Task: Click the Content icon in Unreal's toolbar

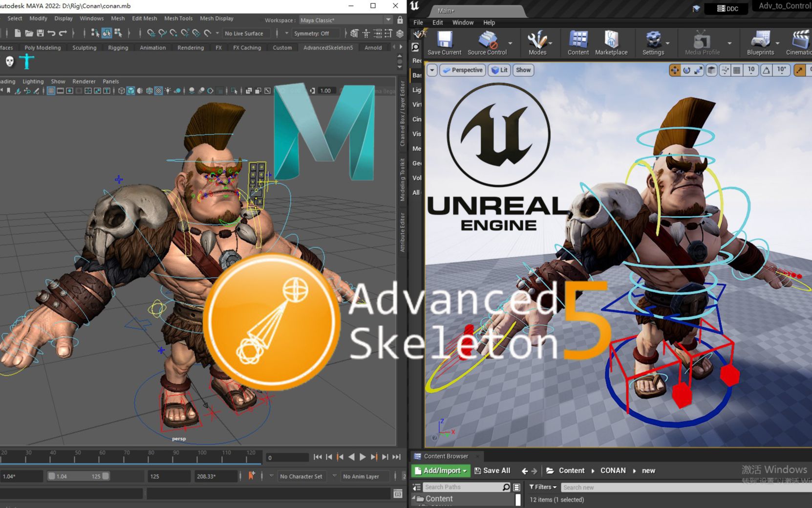Action: [x=578, y=39]
